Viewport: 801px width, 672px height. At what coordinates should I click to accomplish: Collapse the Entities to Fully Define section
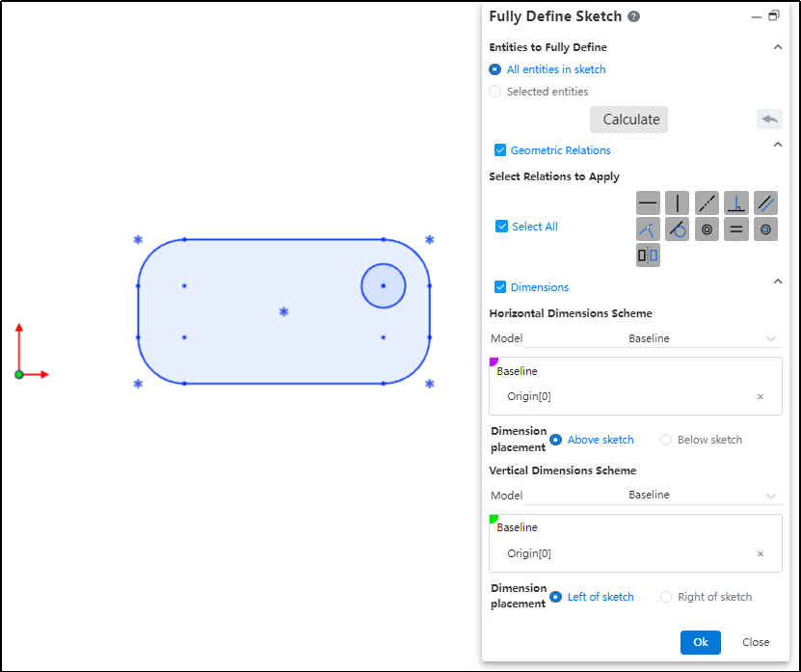(x=777, y=47)
